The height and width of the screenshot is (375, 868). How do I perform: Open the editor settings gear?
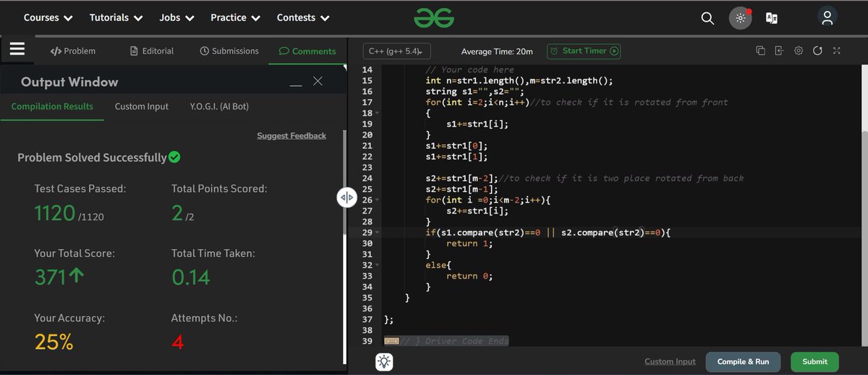coord(799,51)
